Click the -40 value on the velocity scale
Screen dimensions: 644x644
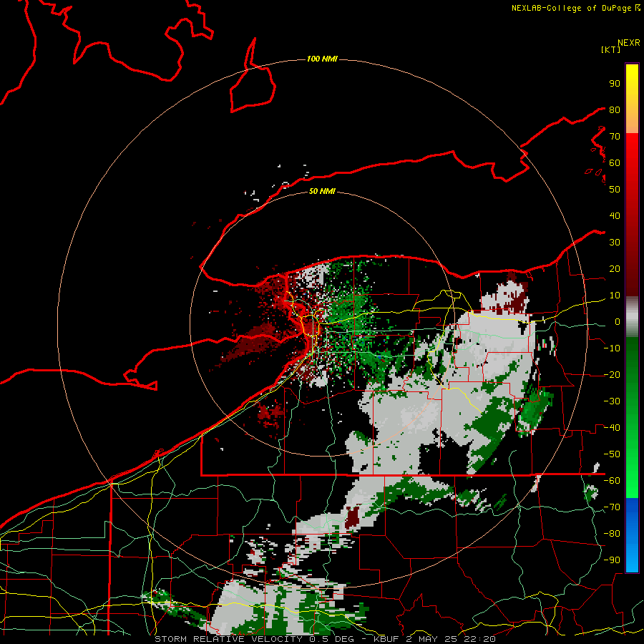click(x=612, y=428)
